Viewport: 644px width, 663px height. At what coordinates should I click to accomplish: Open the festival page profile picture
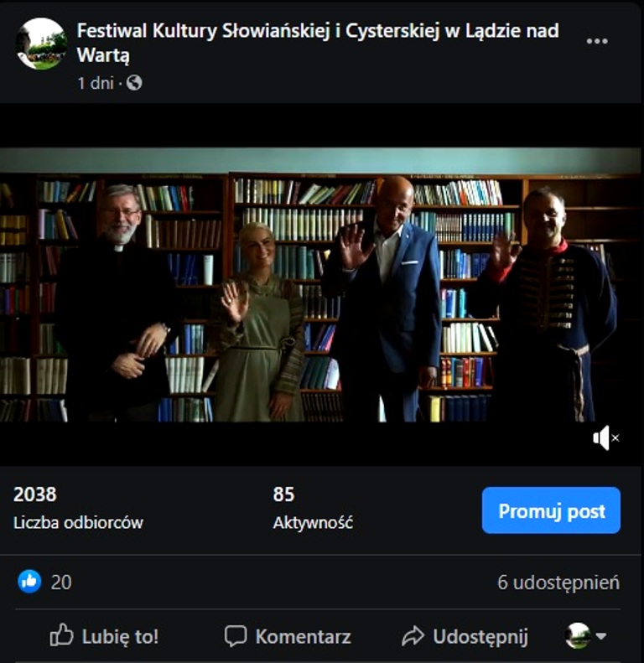tap(41, 44)
